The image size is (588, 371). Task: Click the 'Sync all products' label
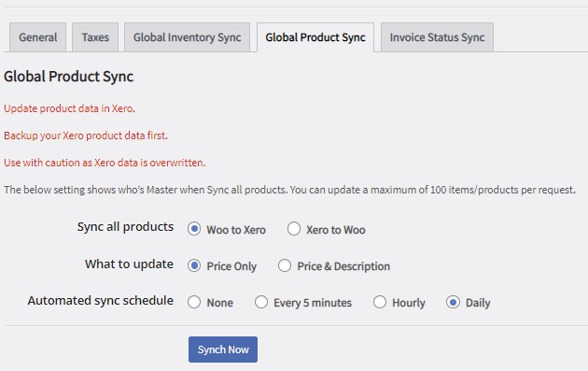pos(125,227)
